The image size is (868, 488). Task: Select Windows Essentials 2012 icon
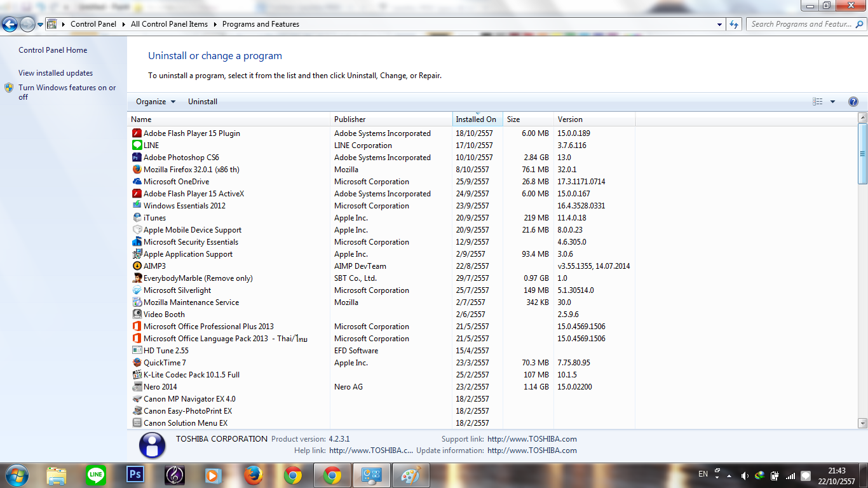pos(137,206)
